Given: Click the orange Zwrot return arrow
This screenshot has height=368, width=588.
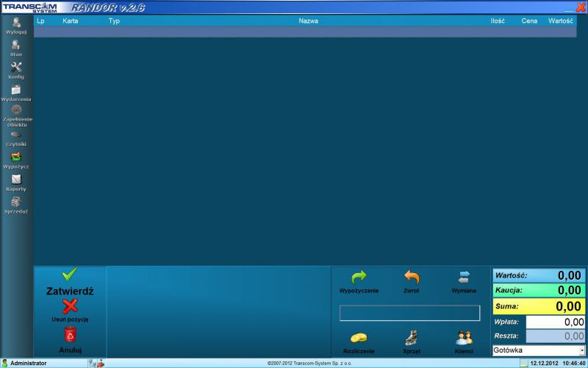Looking at the screenshot, I should (412, 277).
